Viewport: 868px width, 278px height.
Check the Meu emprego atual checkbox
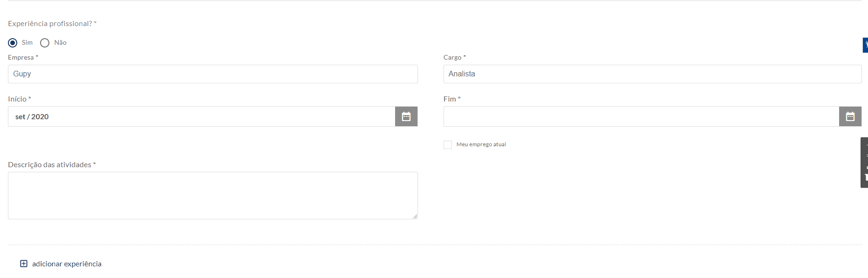point(448,145)
